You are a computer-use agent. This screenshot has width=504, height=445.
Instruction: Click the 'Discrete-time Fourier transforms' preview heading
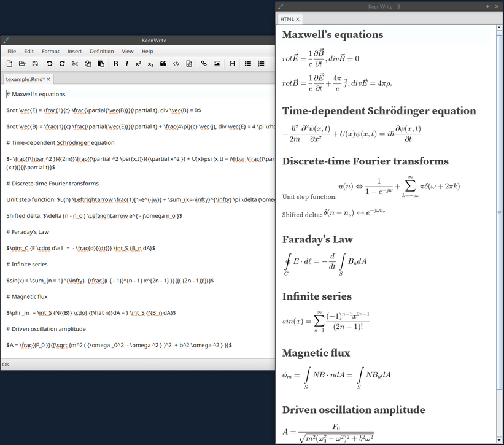coord(365,161)
